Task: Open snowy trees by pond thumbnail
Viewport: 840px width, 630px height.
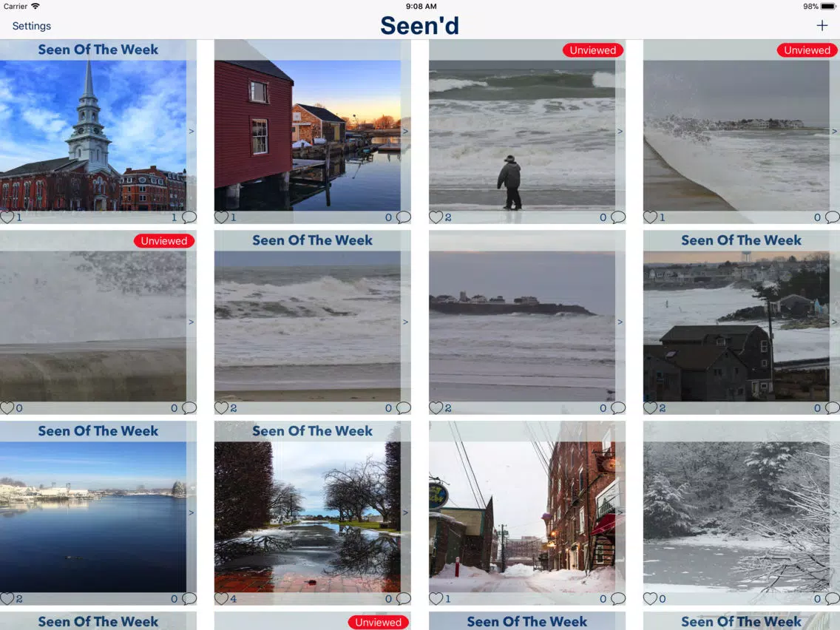Action: click(736, 516)
